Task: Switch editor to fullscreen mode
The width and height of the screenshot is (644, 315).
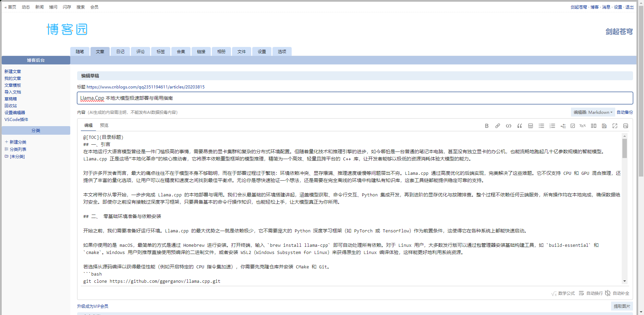Action: click(615, 126)
